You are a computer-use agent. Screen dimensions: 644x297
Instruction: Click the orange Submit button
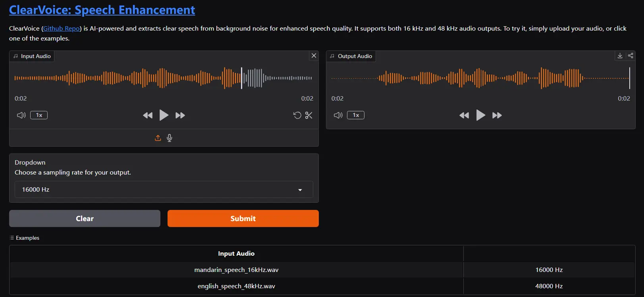click(x=243, y=219)
